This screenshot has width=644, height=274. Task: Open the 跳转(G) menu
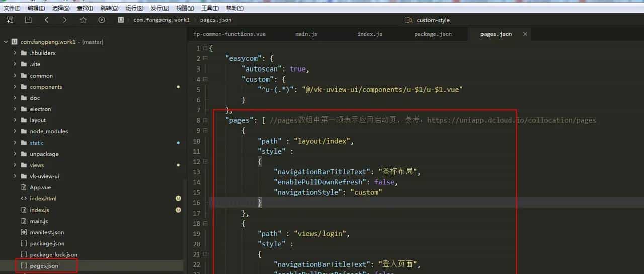[x=109, y=8]
